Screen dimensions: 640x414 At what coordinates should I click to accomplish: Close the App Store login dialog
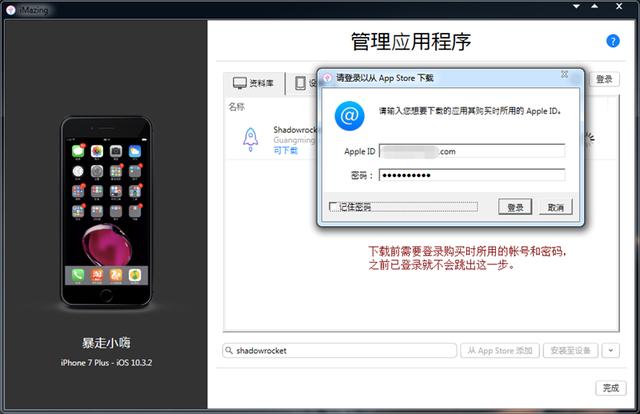pos(564,74)
